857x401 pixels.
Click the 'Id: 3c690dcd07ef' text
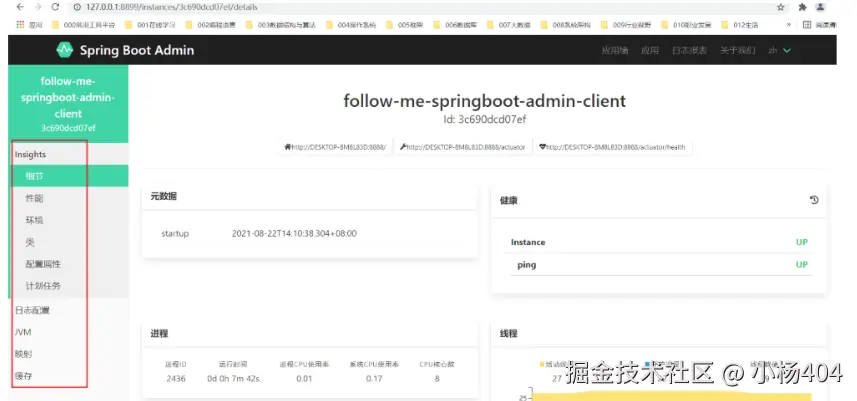click(x=484, y=119)
